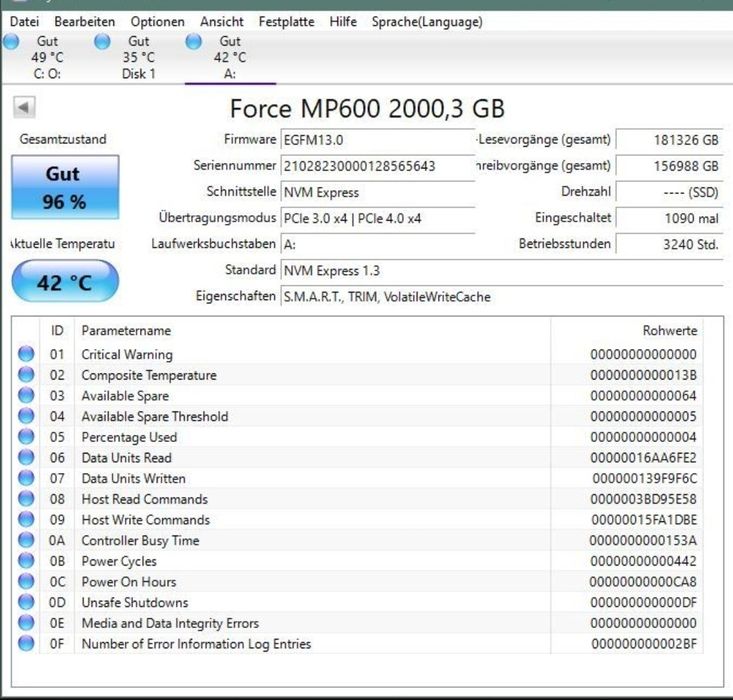This screenshot has height=700, width=733.
Task: Select the Power On Hours parameter name
Action: tap(129, 582)
